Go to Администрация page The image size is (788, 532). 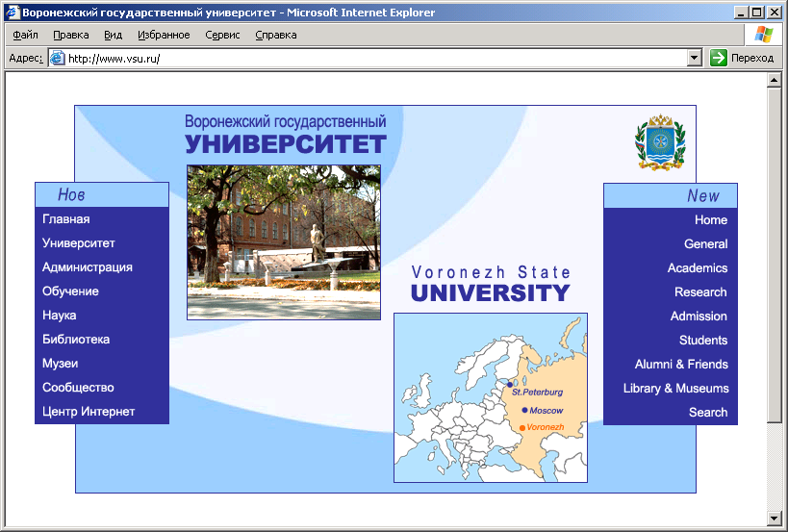tap(88, 267)
